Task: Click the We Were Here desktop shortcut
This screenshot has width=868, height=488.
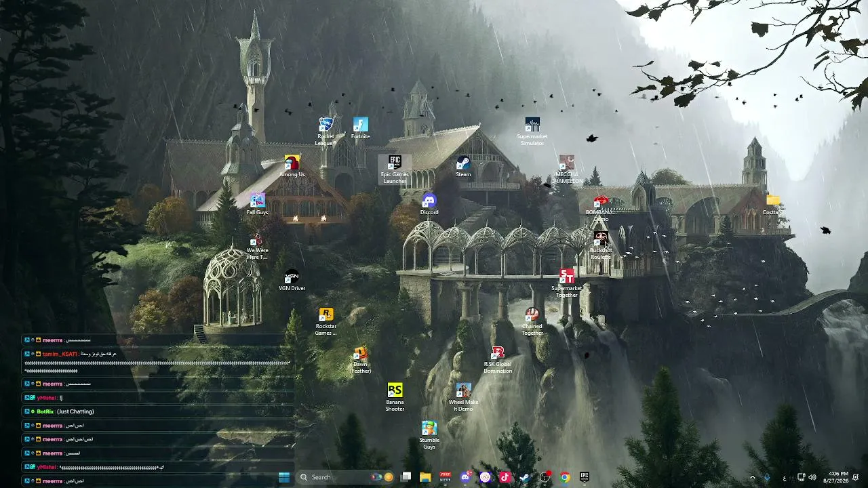Action: pos(257,245)
